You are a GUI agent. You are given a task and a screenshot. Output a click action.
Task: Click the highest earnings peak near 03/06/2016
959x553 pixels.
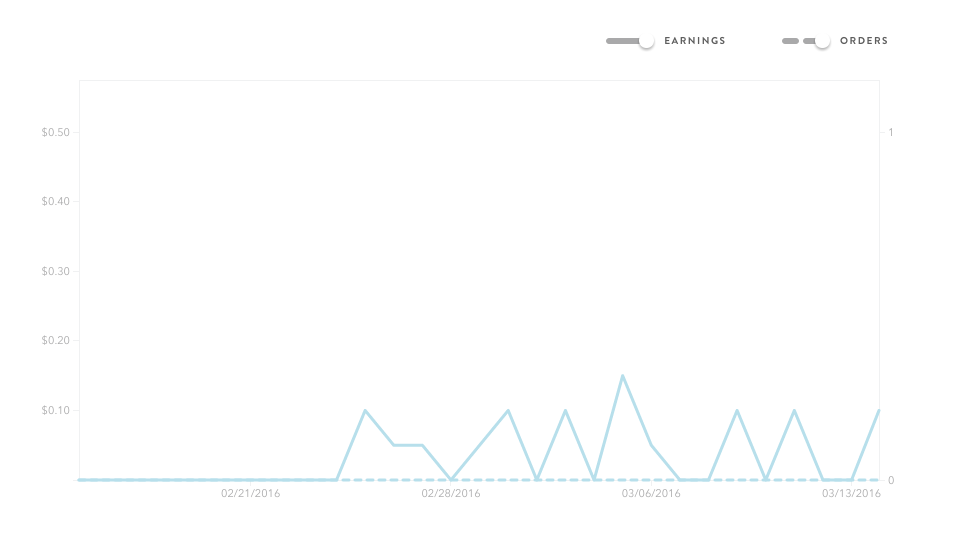coord(623,376)
